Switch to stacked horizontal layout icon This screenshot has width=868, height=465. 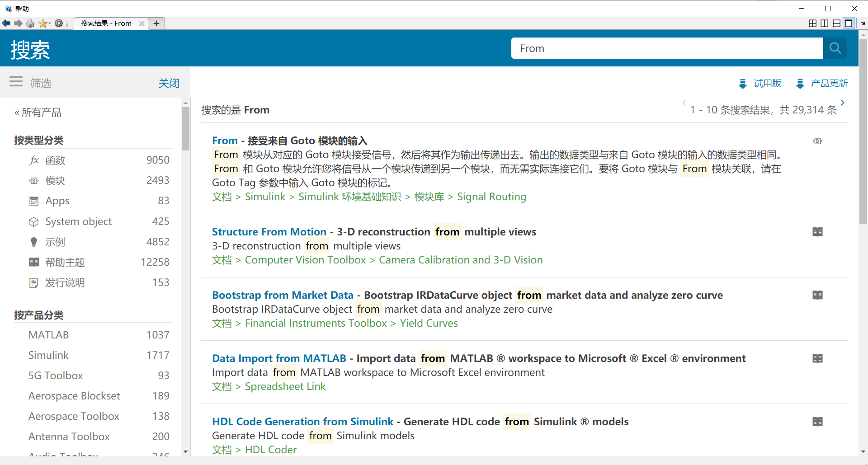point(837,23)
